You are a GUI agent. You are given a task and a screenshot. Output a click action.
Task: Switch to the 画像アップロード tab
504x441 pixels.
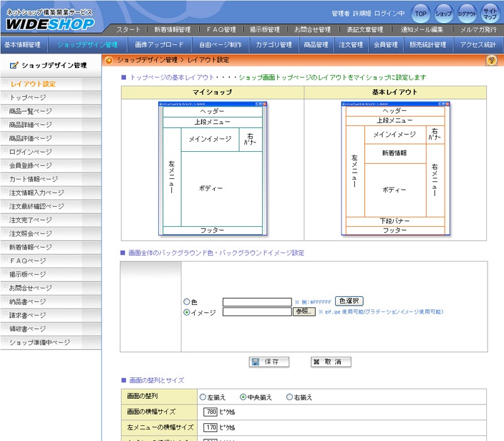point(159,45)
